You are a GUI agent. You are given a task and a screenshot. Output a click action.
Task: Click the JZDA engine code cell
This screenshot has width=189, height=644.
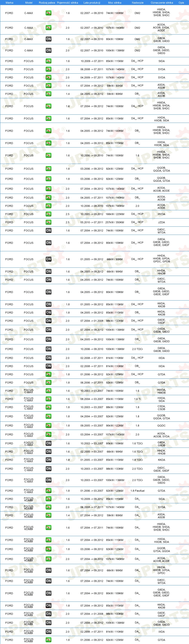click(161, 222)
